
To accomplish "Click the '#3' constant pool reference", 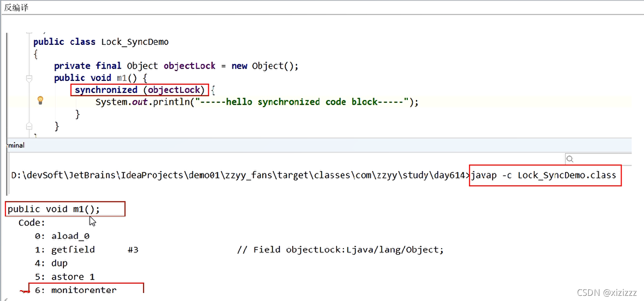I will [133, 250].
